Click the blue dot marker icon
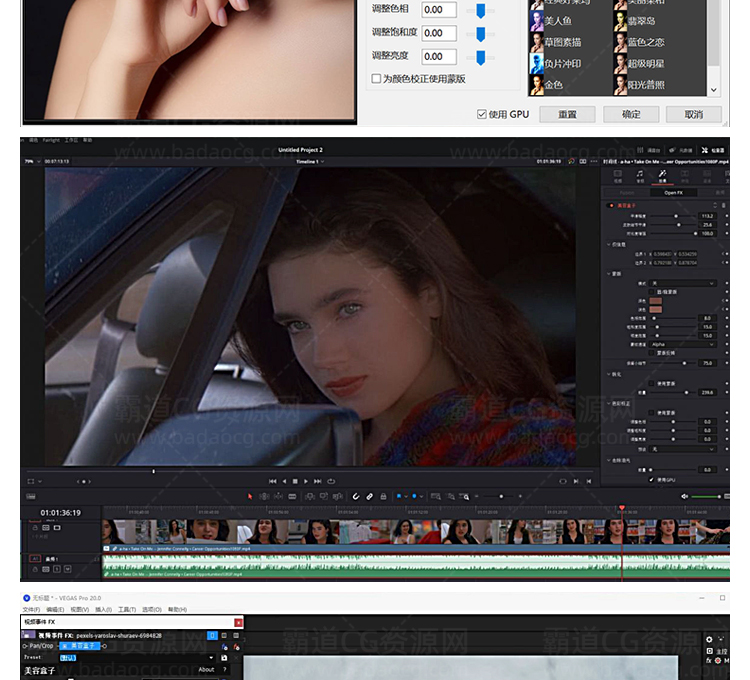Viewport: 750px width, 680px height. (414, 496)
